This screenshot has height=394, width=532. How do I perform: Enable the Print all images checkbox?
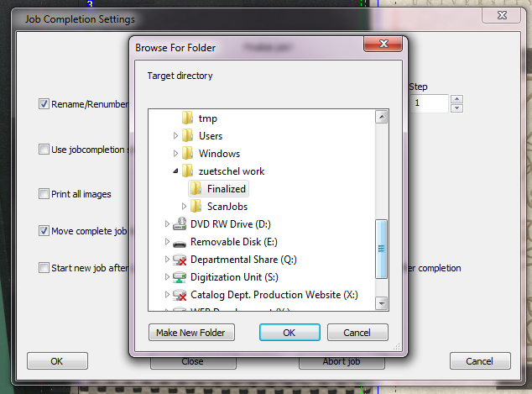[x=44, y=194]
